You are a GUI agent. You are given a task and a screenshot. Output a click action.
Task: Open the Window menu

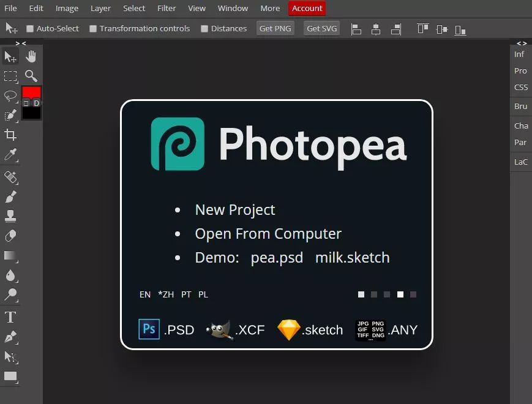click(x=233, y=8)
